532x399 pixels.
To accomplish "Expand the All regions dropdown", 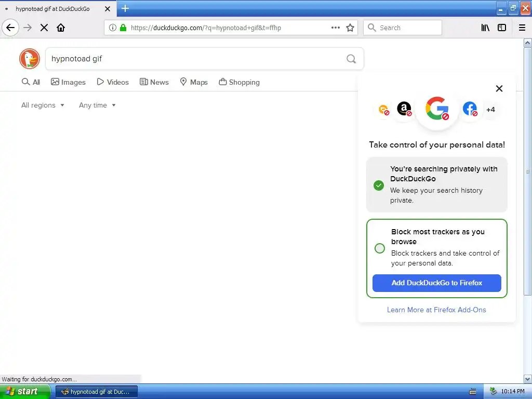I will pos(43,105).
